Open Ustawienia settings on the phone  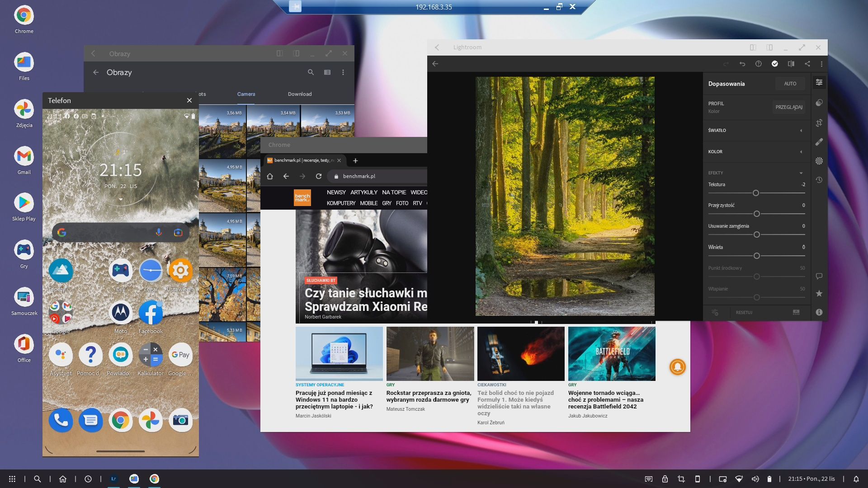[180, 275]
